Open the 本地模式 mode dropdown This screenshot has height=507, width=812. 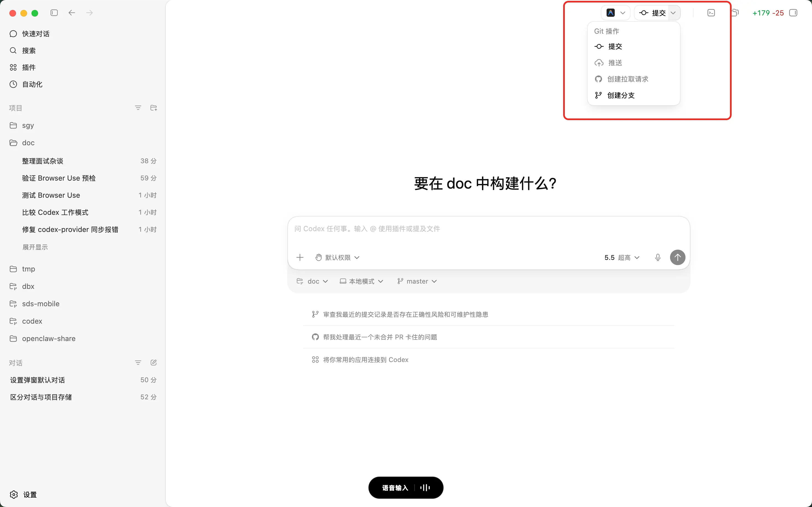[x=361, y=281]
